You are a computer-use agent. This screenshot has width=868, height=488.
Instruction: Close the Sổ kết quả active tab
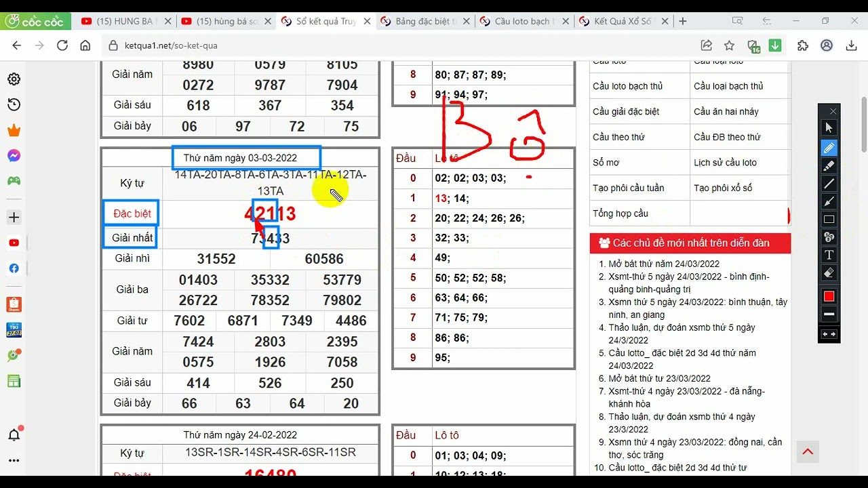367,22
